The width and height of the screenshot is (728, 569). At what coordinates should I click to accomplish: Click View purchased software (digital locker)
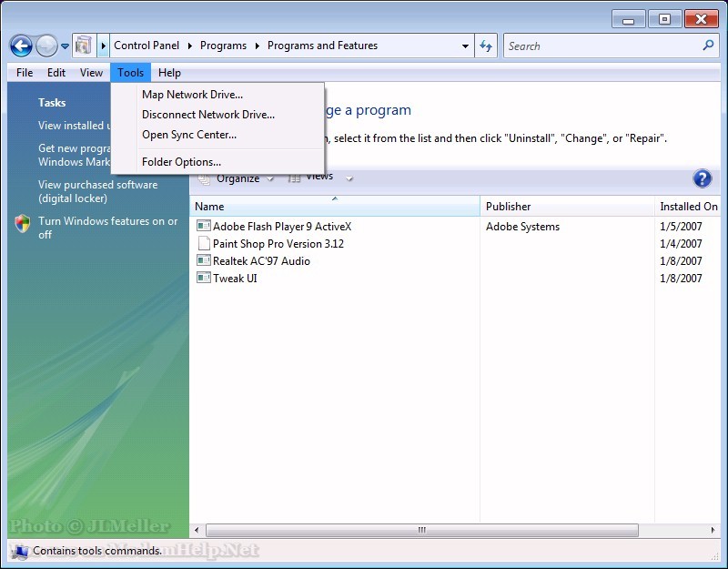(x=98, y=191)
